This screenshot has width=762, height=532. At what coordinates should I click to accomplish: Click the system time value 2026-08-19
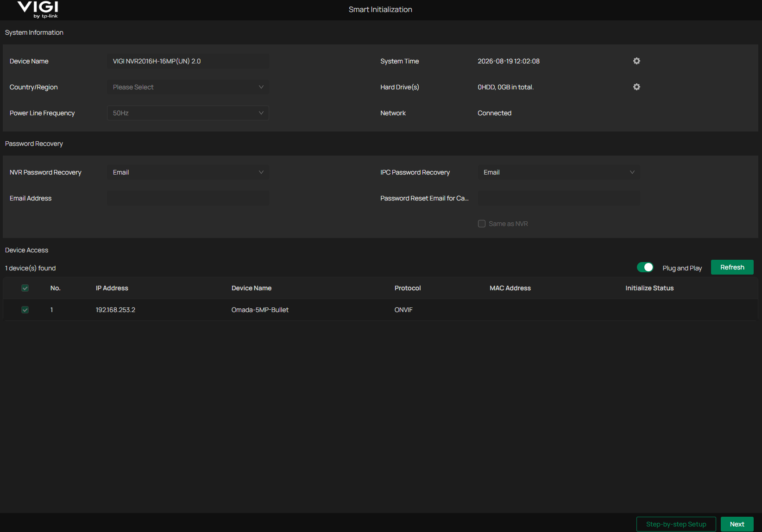509,61
